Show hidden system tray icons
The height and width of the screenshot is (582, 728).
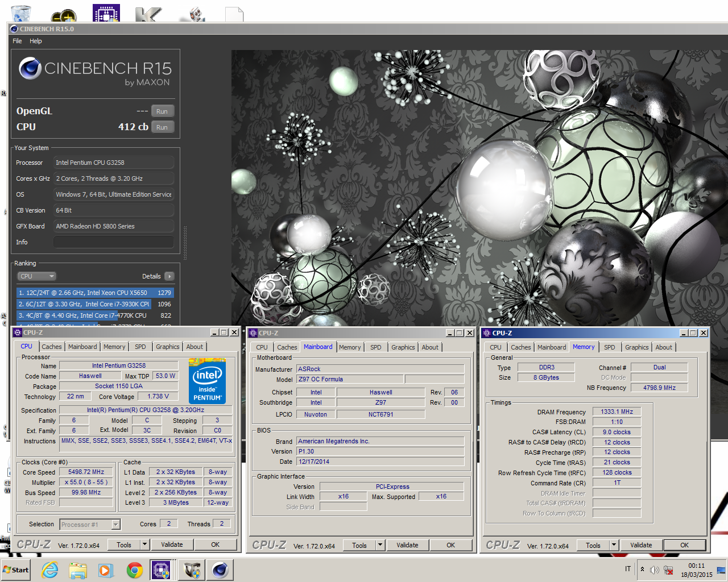coord(642,569)
